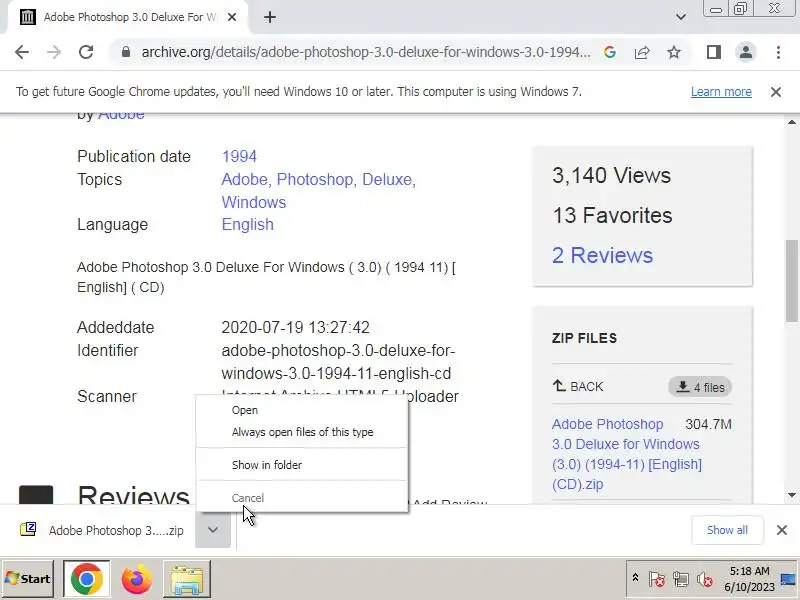Click the Chrome taskbar icon
This screenshot has height=600, width=800.
point(86,579)
